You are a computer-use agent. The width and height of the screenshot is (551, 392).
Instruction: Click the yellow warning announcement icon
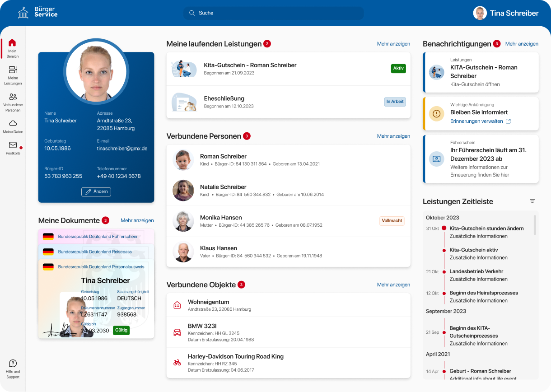436,114
